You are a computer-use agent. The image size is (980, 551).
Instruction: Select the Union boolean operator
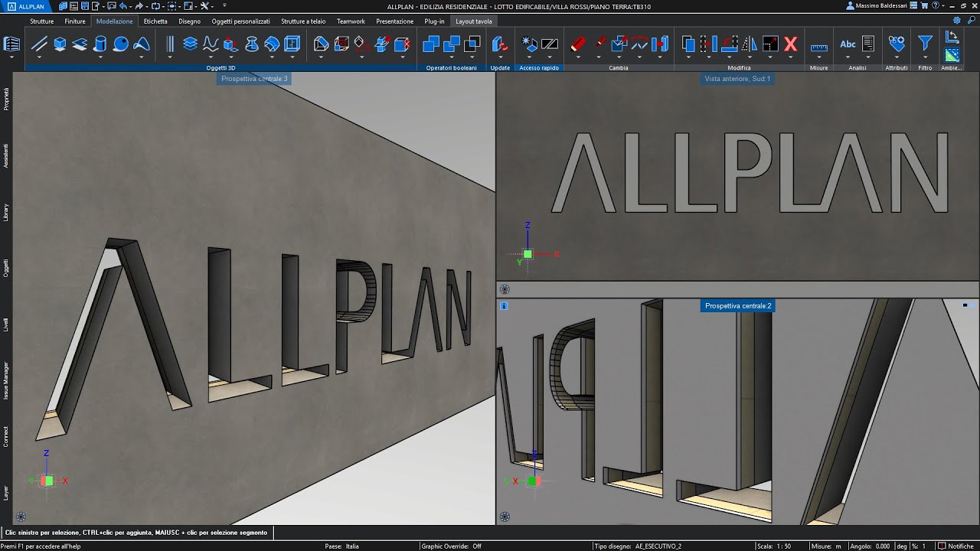point(431,44)
